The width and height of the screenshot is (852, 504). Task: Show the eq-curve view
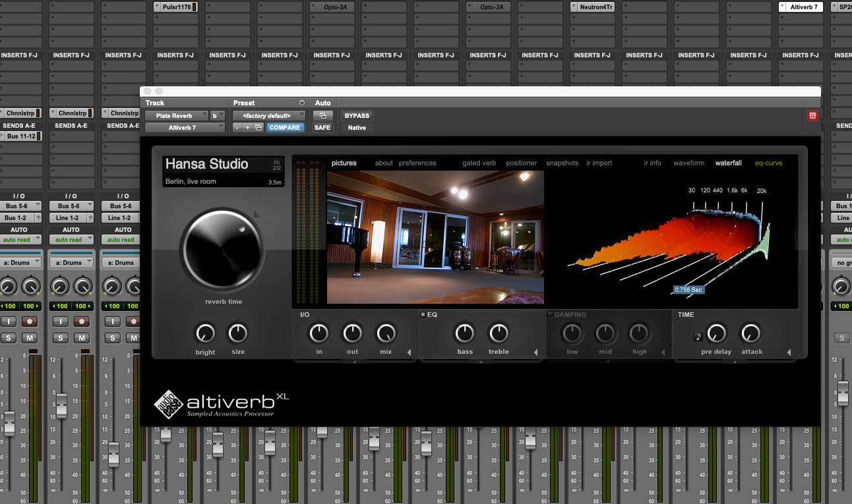769,163
